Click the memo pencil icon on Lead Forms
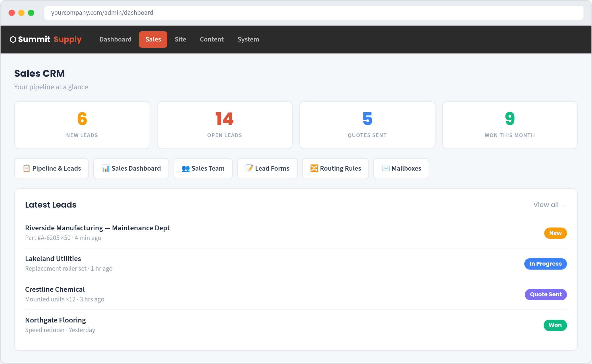Screen dimensions: 592x364 click(x=249, y=169)
